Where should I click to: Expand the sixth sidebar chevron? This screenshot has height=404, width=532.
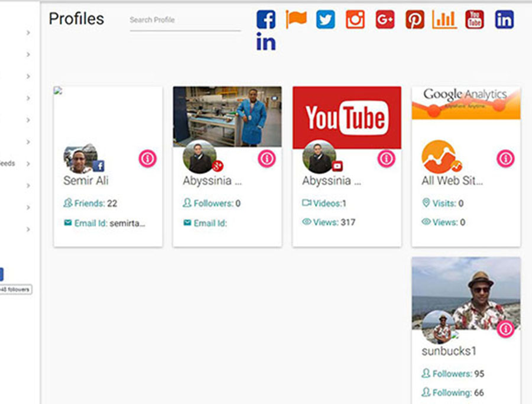tap(28, 142)
